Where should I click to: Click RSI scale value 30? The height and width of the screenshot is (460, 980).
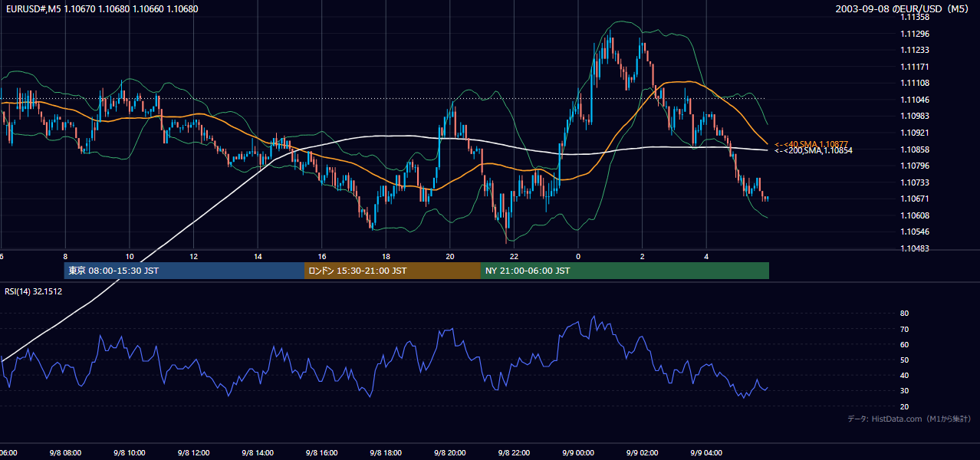click(x=904, y=391)
